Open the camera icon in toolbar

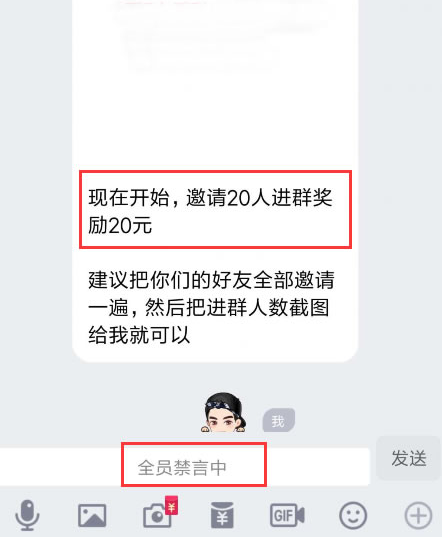pyautogui.click(x=157, y=515)
